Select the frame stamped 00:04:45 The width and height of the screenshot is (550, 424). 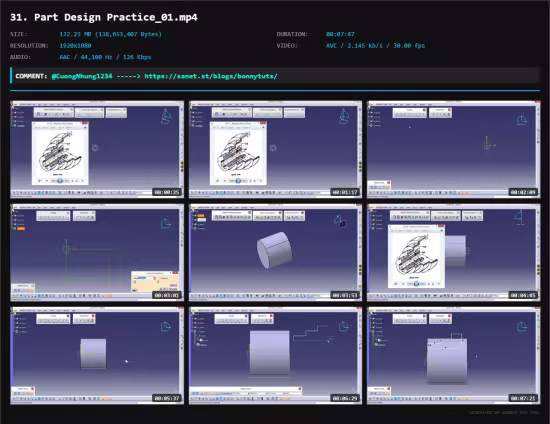click(x=454, y=253)
